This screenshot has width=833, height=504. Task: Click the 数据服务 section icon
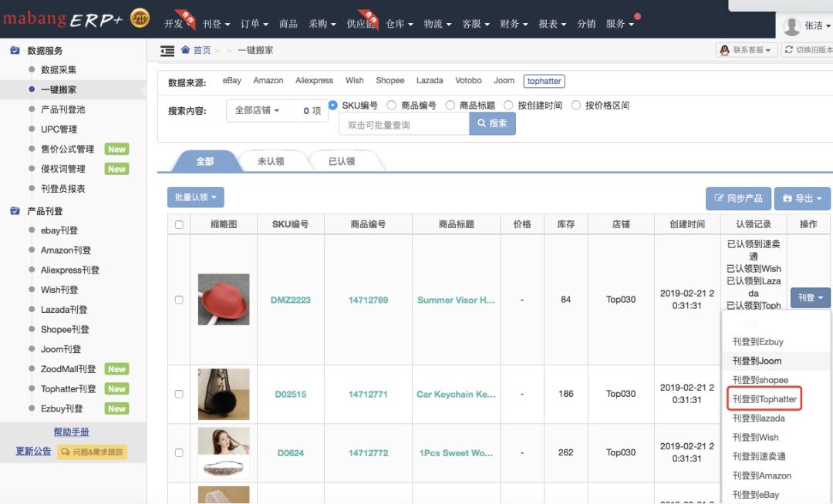[15, 51]
